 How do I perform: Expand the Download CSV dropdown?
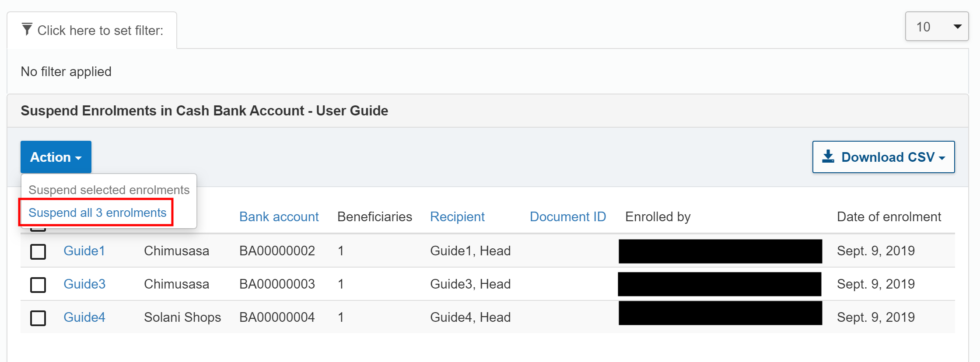883,157
